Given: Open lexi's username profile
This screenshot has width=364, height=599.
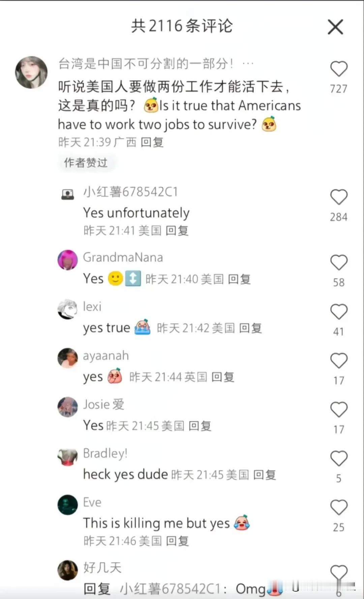Looking at the screenshot, I should [92, 306].
